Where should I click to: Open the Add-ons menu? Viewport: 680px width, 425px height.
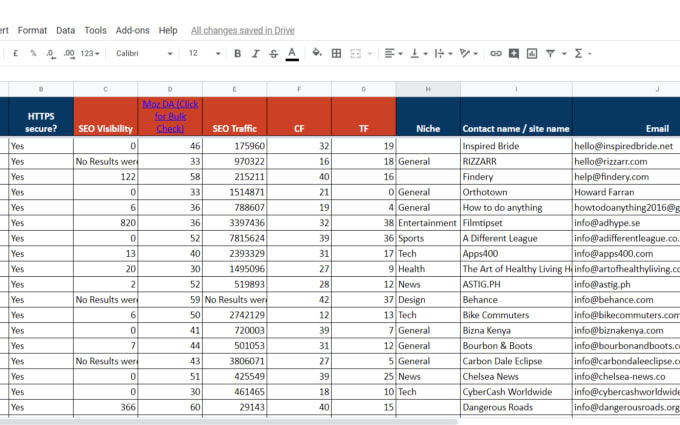132,30
